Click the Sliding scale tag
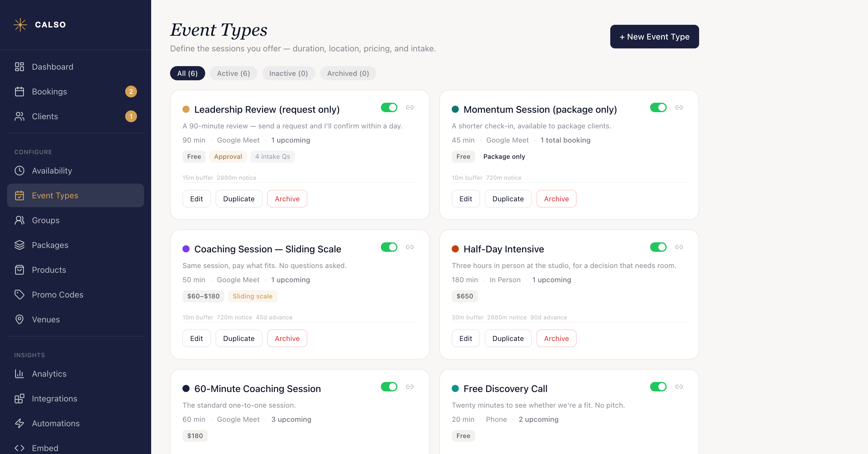 point(253,296)
